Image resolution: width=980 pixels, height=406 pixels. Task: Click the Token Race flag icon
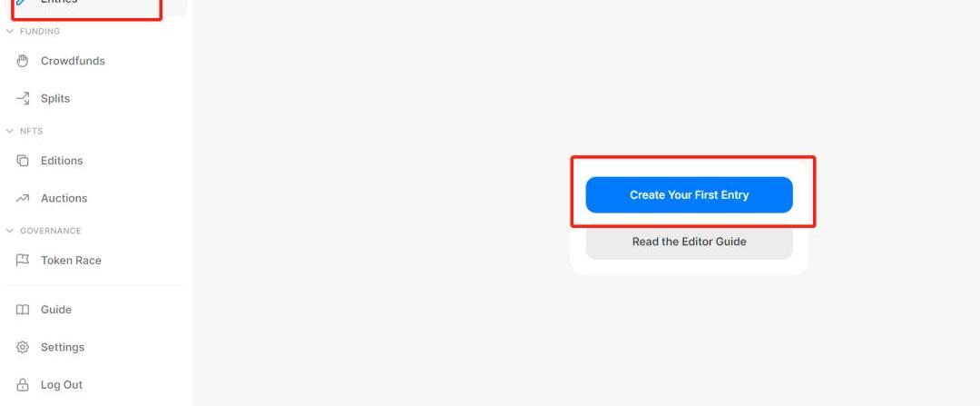click(x=23, y=261)
